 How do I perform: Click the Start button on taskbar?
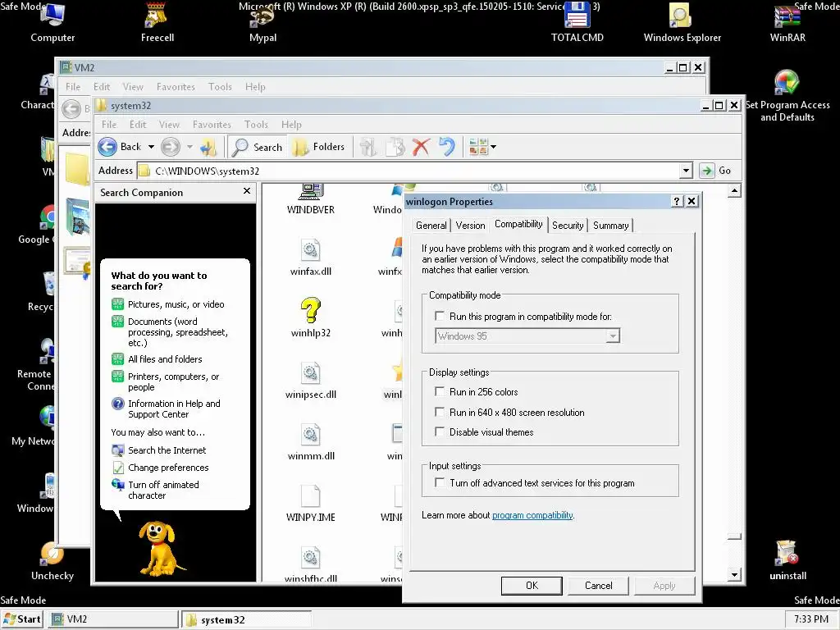pyautogui.click(x=21, y=619)
